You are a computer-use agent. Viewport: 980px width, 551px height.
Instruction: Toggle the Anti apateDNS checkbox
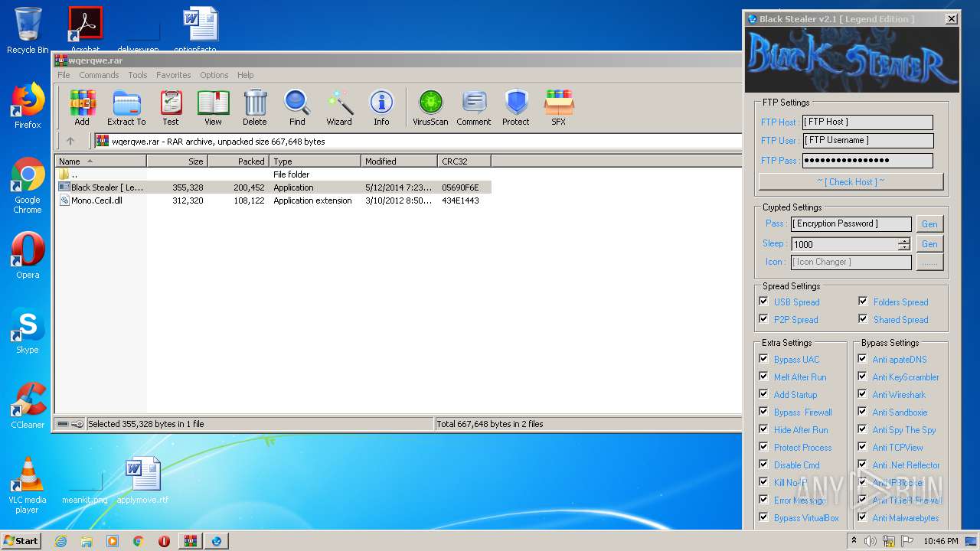click(862, 359)
